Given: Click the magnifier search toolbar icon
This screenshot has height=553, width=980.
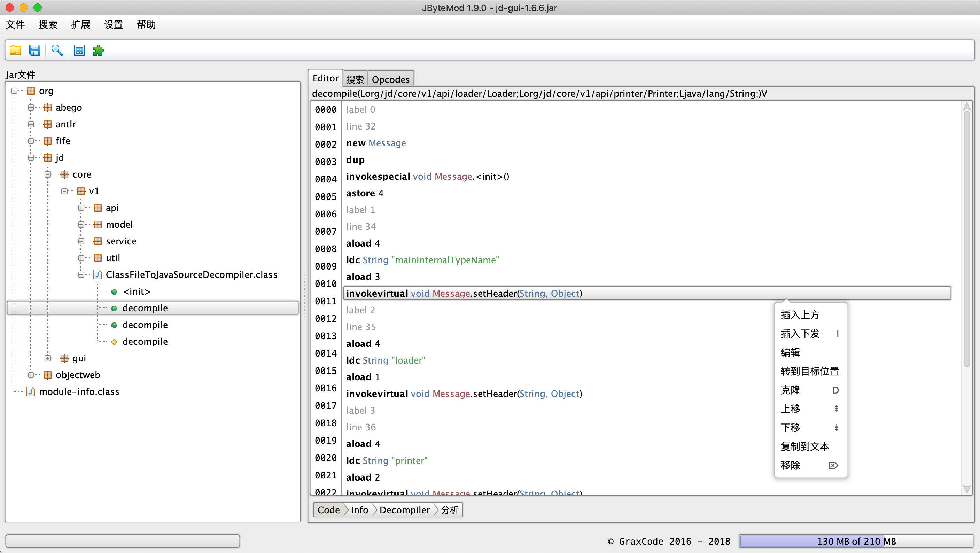Looking at the screenshot, I should (x=57, y=50).
